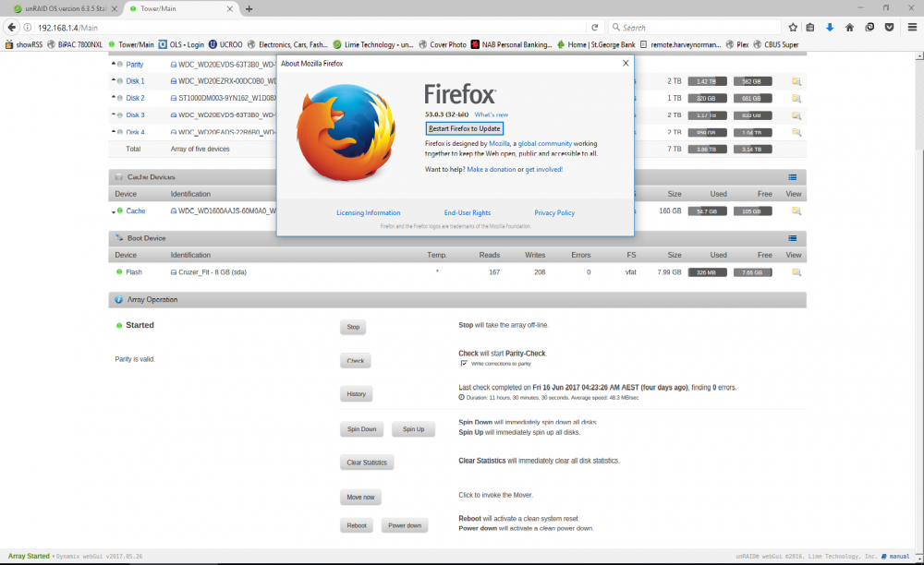
Task: Open the OLS - Login bookmark
Action: tap(181, 44)
